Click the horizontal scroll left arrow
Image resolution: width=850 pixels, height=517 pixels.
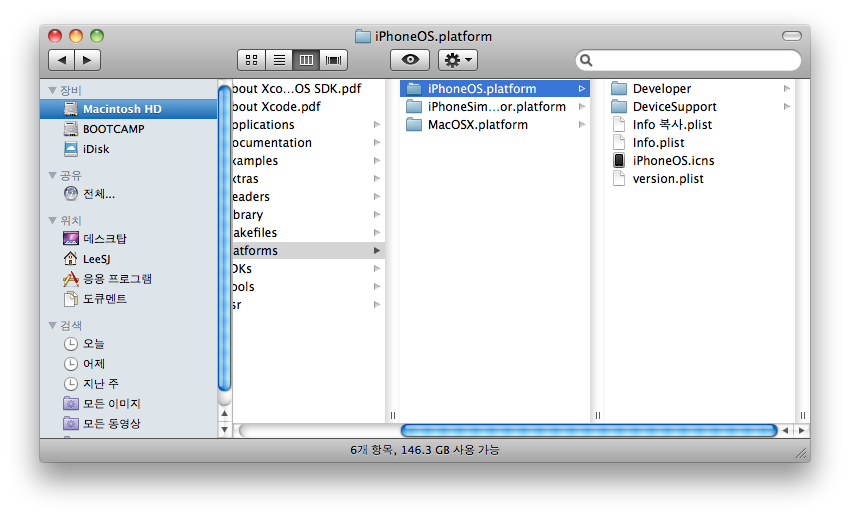[x=785, y=431]
